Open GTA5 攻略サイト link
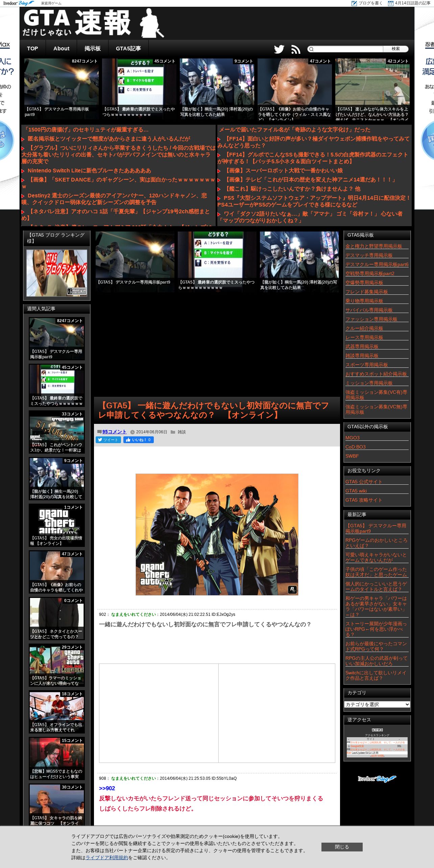 364,500
